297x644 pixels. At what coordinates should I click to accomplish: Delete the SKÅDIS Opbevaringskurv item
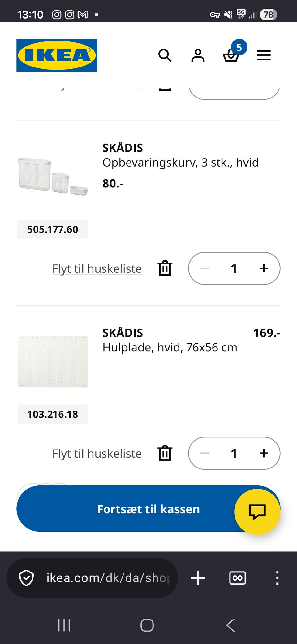pyautogui.click(x=165, y=268)
